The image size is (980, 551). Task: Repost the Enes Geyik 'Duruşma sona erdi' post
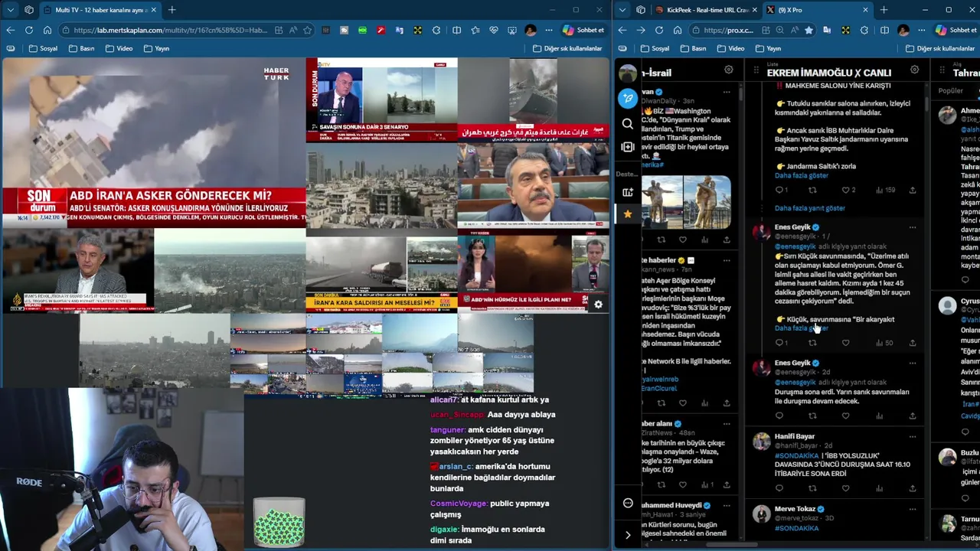(x=812, y=416)
